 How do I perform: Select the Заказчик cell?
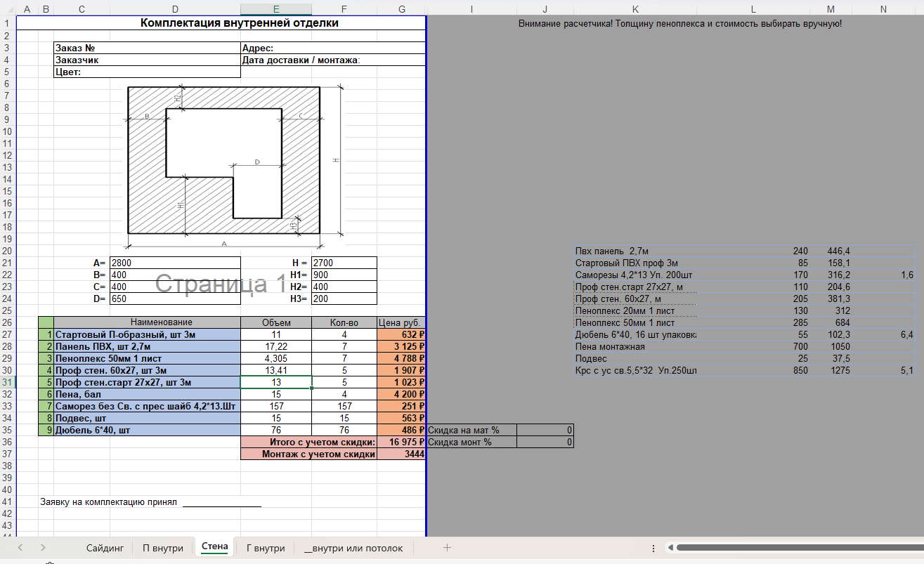pos(147,60)
